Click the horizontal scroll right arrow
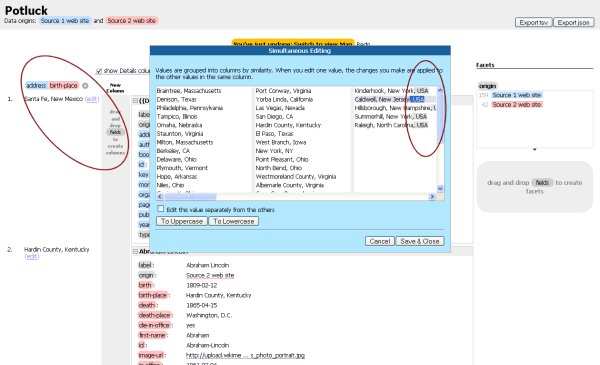The image size is (600, 365). [x=432, y=197]
